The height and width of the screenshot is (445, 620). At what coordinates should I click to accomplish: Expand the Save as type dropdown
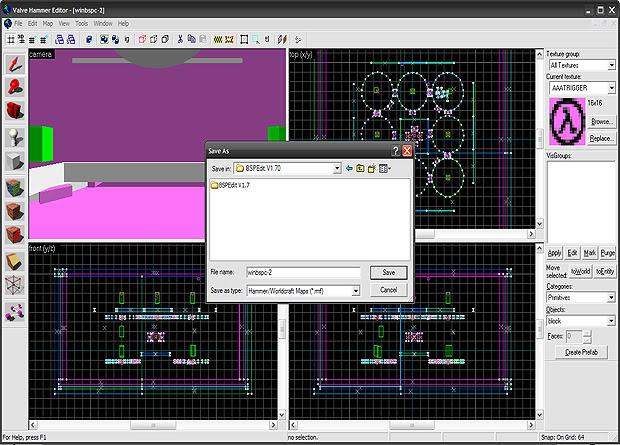pos(356,291)
